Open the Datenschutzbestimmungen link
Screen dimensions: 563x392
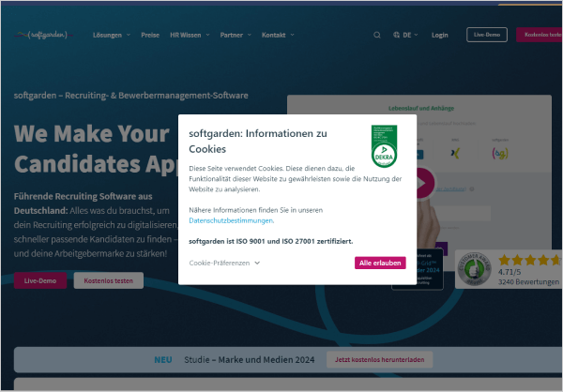[x=230, y=220]
